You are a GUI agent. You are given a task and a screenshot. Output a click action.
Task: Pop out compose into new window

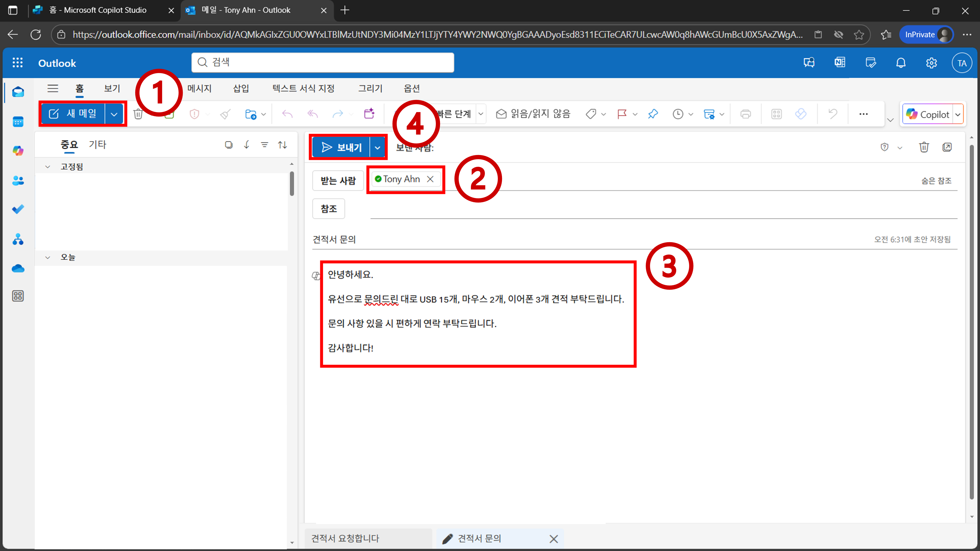(x=947, y=147)
